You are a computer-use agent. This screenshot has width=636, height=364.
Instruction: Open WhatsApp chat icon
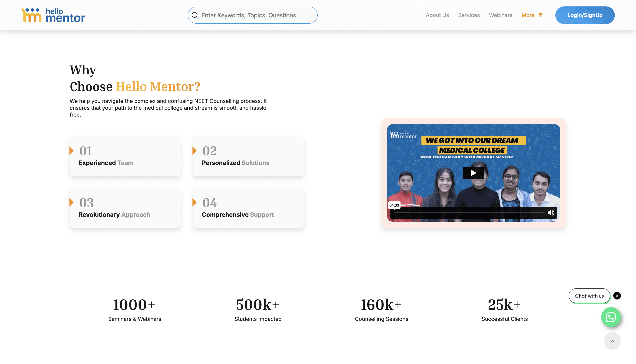[x=611, y=317]
